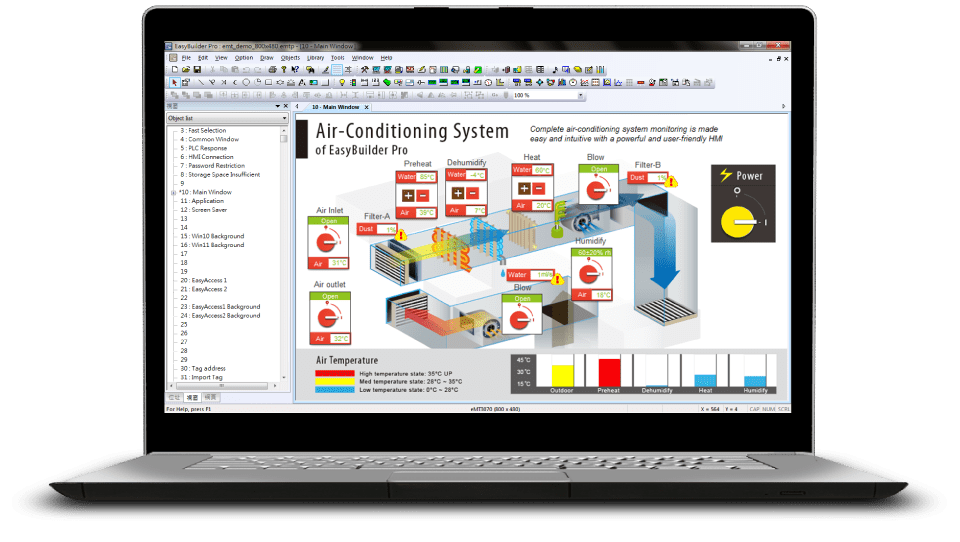Click the red High temperature legend swatch
This screenshot has height=542, width=960.
(334, 373)
